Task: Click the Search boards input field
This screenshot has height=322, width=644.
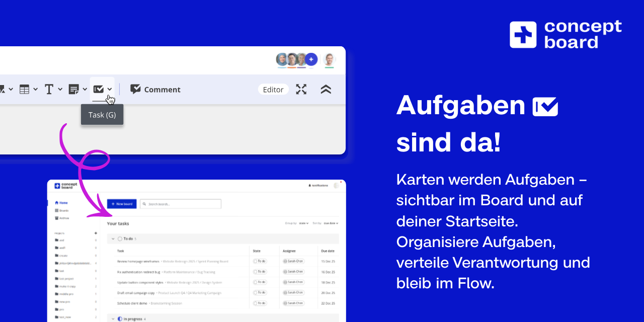Action: (181, 204)
